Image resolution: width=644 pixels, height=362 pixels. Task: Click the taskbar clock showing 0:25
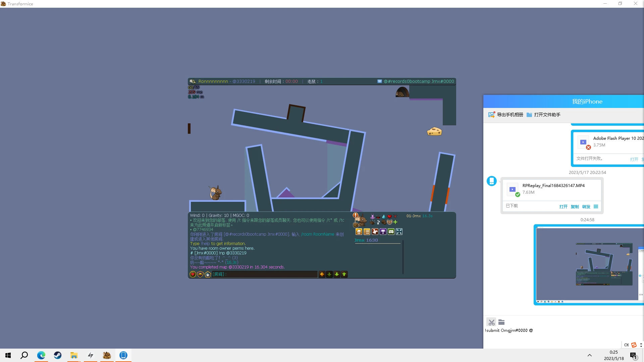click(x=614, y=355)
